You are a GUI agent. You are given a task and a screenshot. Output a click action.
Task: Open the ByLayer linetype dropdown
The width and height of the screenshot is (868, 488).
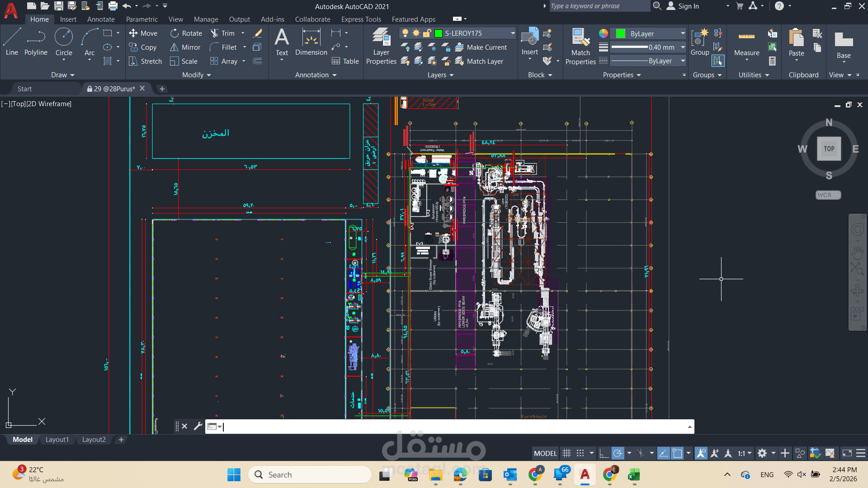(x=683, y=61)
